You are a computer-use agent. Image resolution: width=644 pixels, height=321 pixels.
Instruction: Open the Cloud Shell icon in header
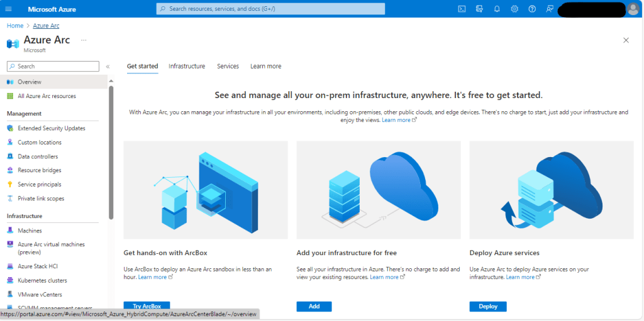coord(462,9)
